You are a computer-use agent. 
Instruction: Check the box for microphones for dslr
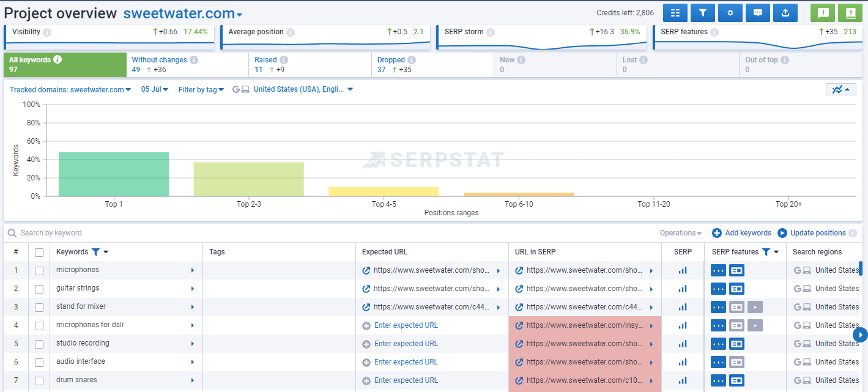(39, 325)
